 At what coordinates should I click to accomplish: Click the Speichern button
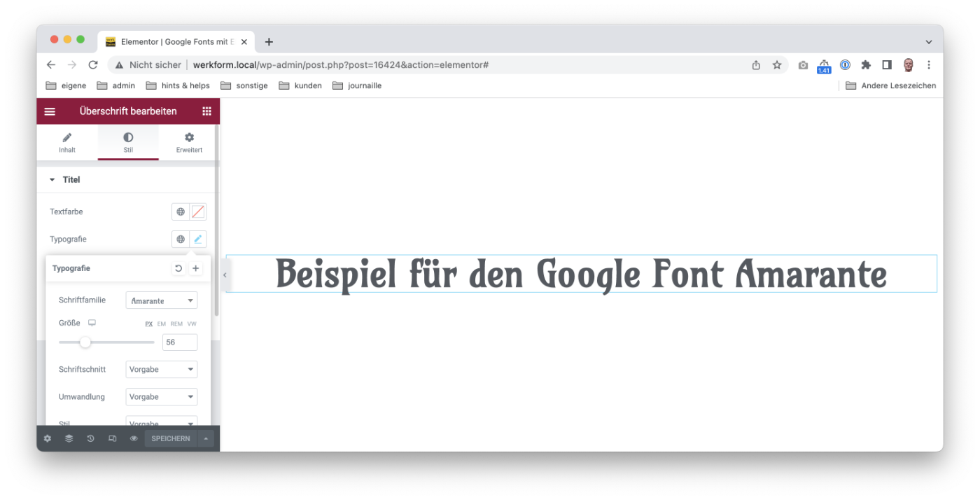[x=171, y=438]
